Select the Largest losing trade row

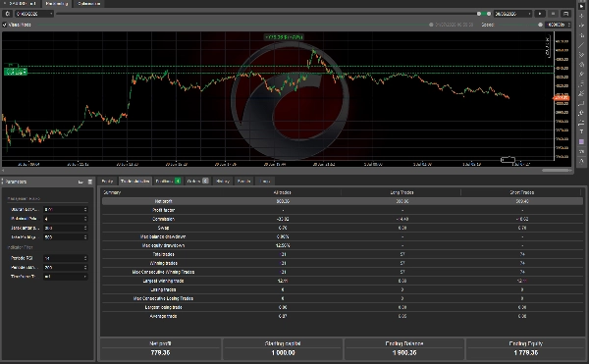(x=343, y=307)
